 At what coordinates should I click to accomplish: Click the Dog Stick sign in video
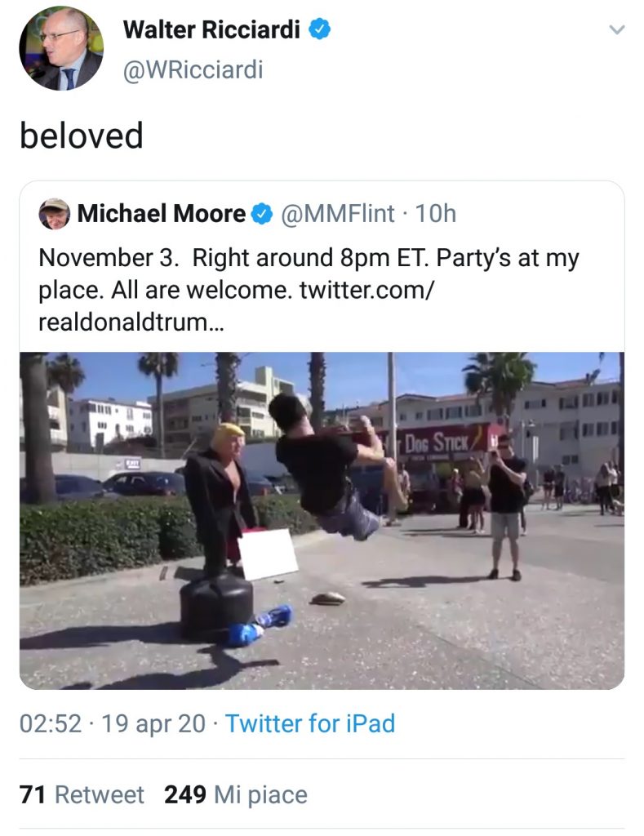click(x=437, y=442)
